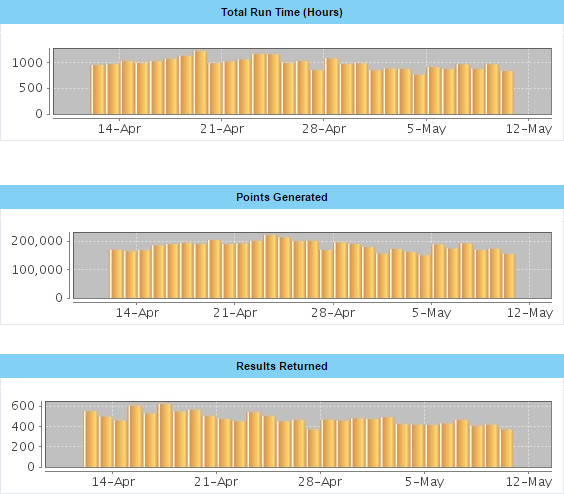Click the 5-May label under Points Generated
This screenshot has width=564, height=494.
point(431,313)
